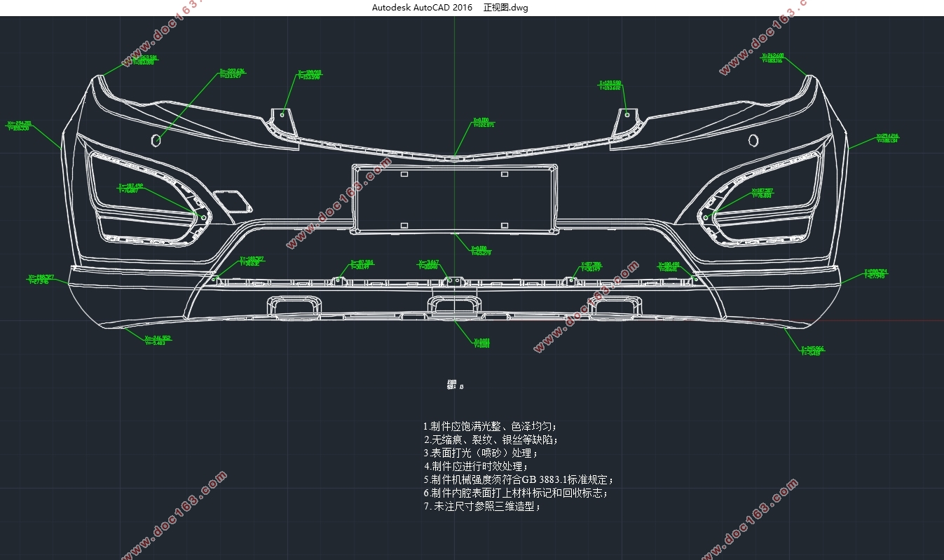Select note 3 表面打光（喷砂）处理

[481, 453]
